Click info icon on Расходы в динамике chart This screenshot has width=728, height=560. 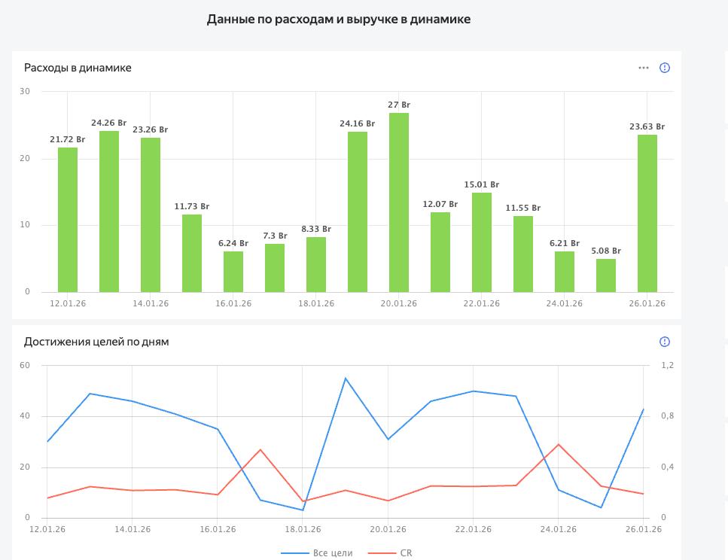(x=665, y=68)
